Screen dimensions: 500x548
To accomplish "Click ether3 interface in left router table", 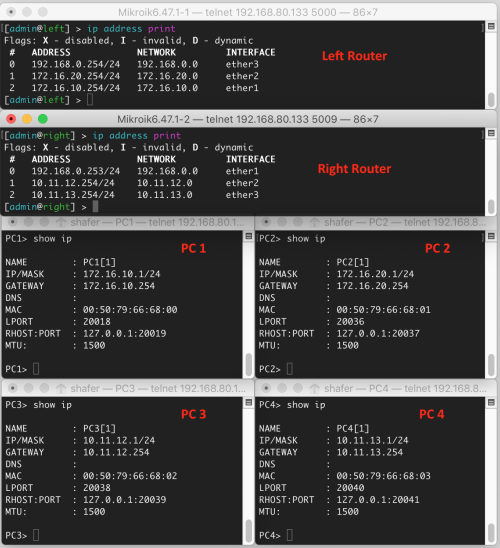I will tap(242, 64).
